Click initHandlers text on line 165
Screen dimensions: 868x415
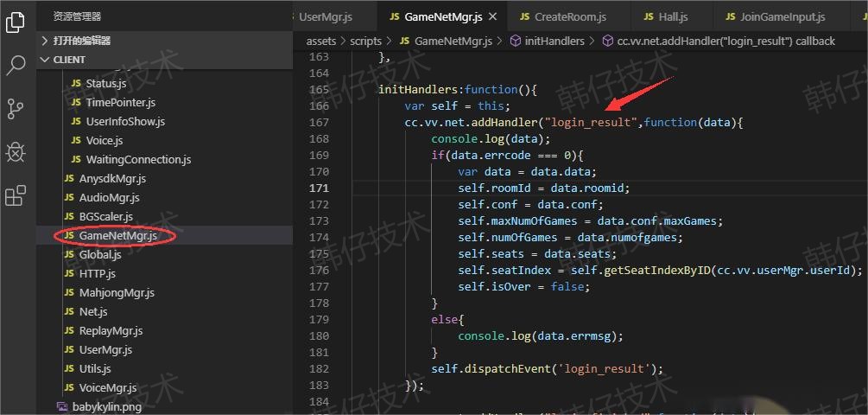pos(420,89)
